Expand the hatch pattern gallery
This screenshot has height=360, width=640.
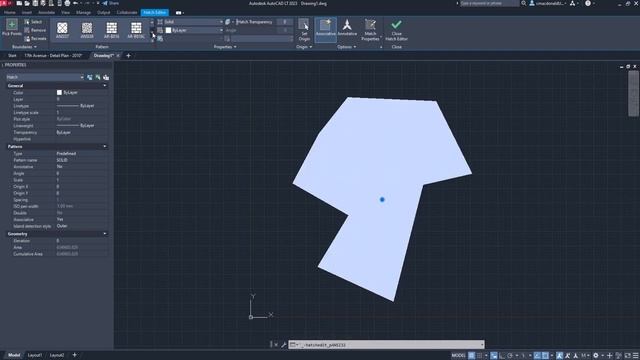pos(152,39)
